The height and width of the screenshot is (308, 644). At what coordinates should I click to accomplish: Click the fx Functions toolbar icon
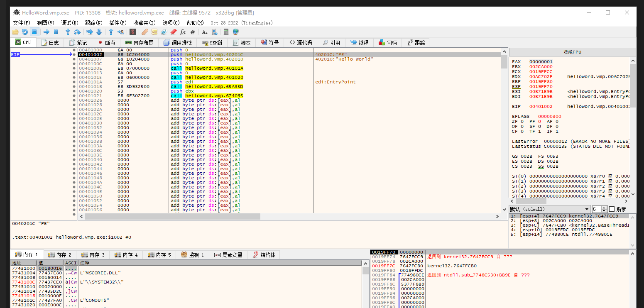183,32
